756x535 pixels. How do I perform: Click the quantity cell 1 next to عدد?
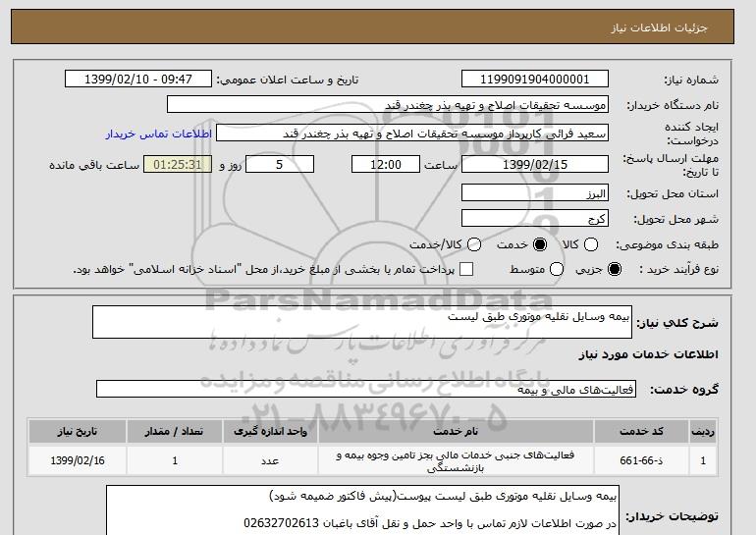tap(175, 460)
